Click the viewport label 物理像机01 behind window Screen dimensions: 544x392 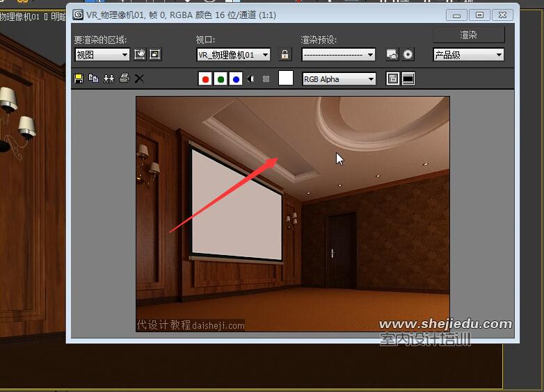click(19, 17)
